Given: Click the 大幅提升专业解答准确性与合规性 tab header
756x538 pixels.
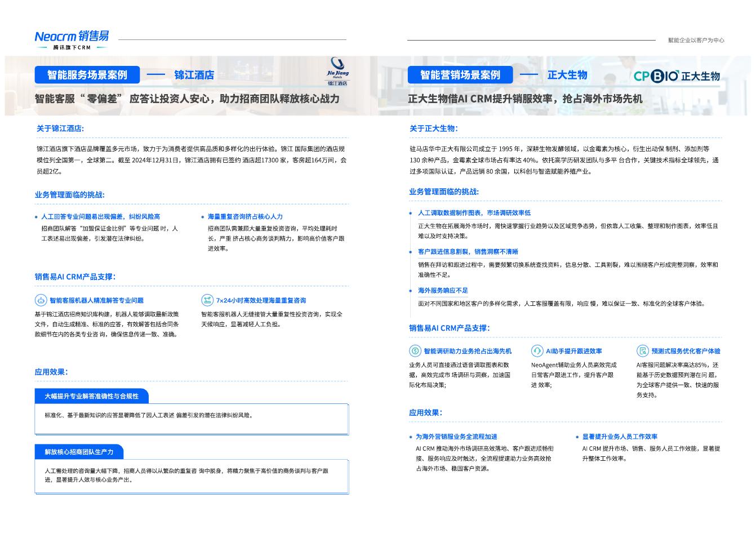Looking at the screenshot, I should 91,397.
